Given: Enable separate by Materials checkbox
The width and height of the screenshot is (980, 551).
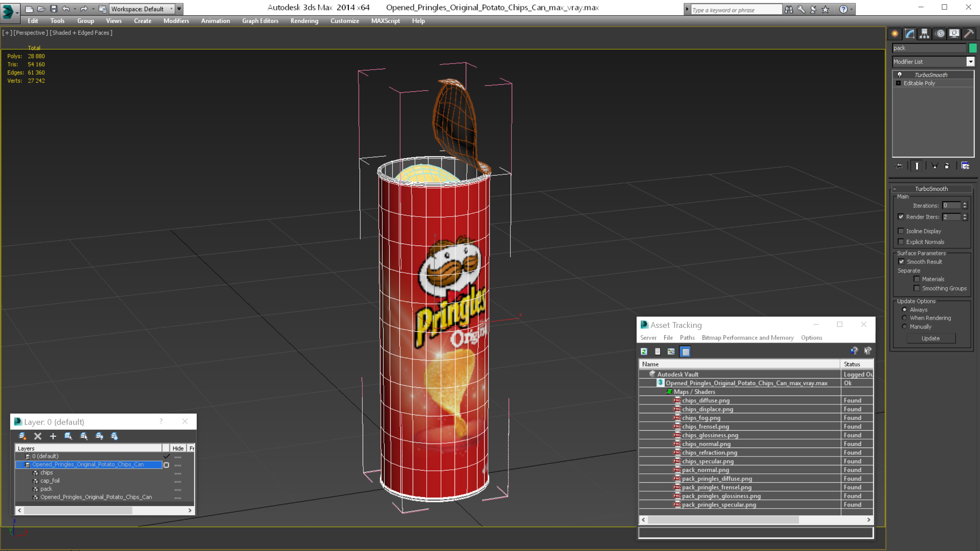Looking at the screenshot, I should [916, 279].
